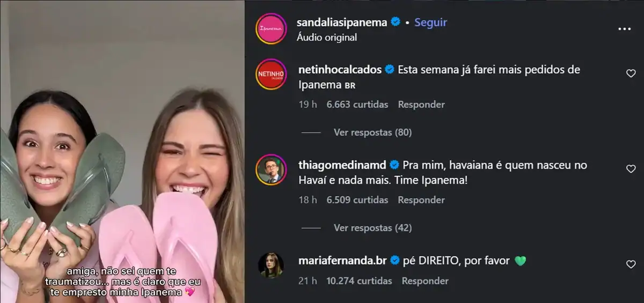Reply to netinhocalcados via Responder
644x303 pixels.
(421, 105)
